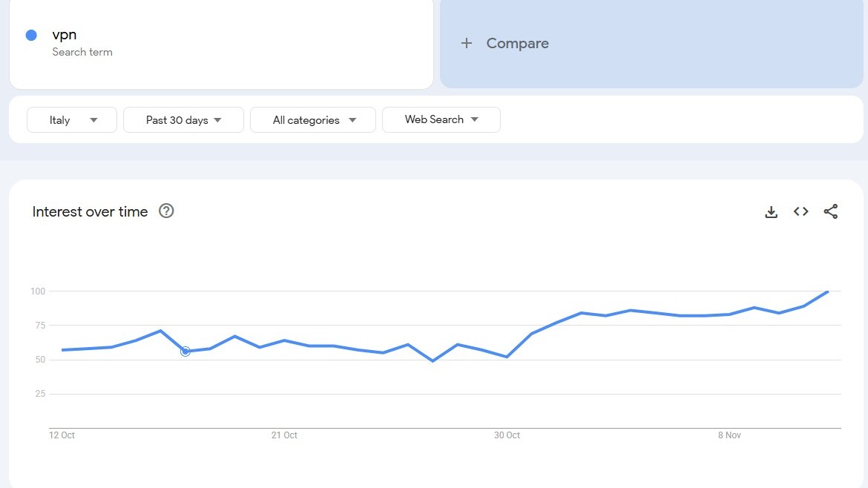This screenshot has width=868, height=488.
Task: Click the 12 Oct axis label
Action: (x=62, y=435)
